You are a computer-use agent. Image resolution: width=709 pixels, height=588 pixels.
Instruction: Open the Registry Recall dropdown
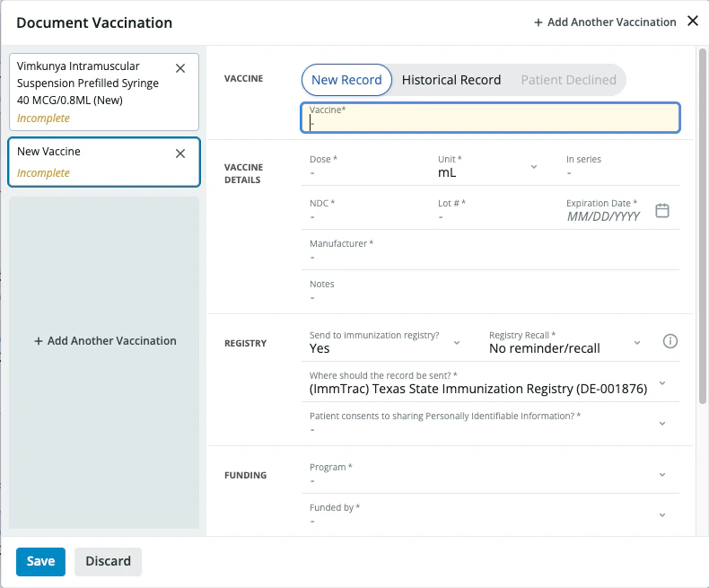pyautogui.click(x=565, y=342)
